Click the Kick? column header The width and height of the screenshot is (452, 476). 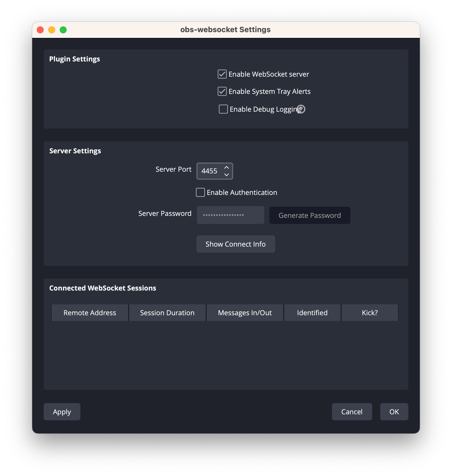(x=370, y=313)
